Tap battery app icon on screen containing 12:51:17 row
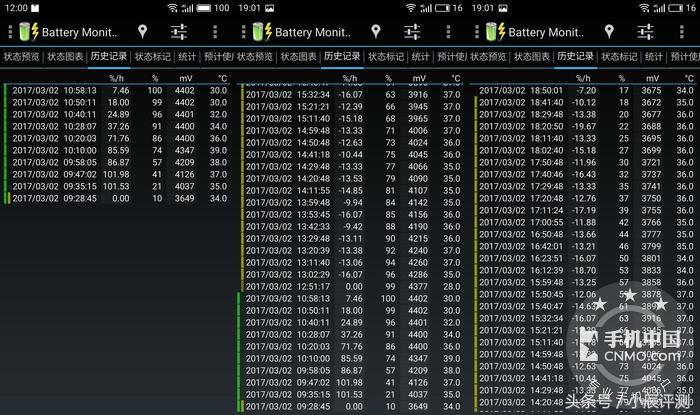This screenshot has height=415, width=700. 262,32
